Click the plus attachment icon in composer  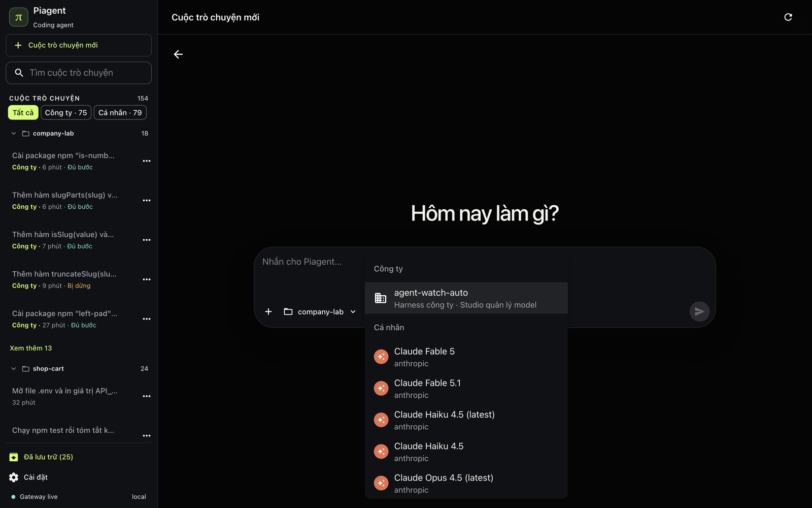point(268,311)
